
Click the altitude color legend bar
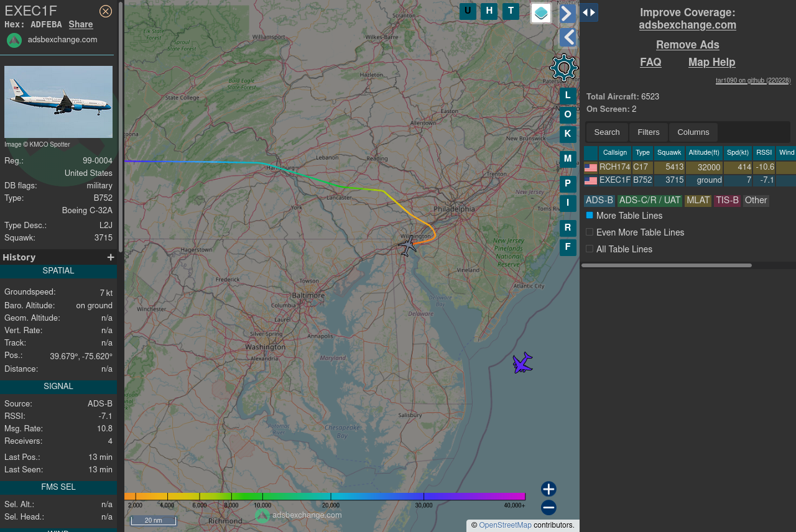click(325, 497)
